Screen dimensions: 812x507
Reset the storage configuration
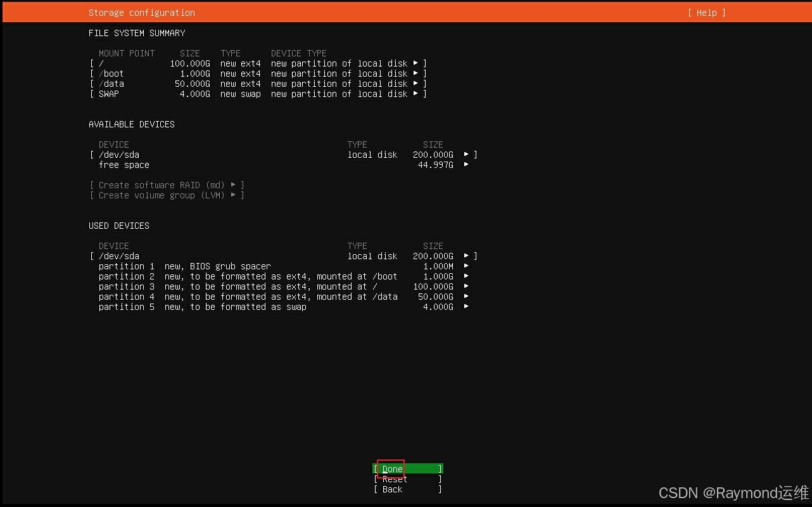click(x=408, y=479)
